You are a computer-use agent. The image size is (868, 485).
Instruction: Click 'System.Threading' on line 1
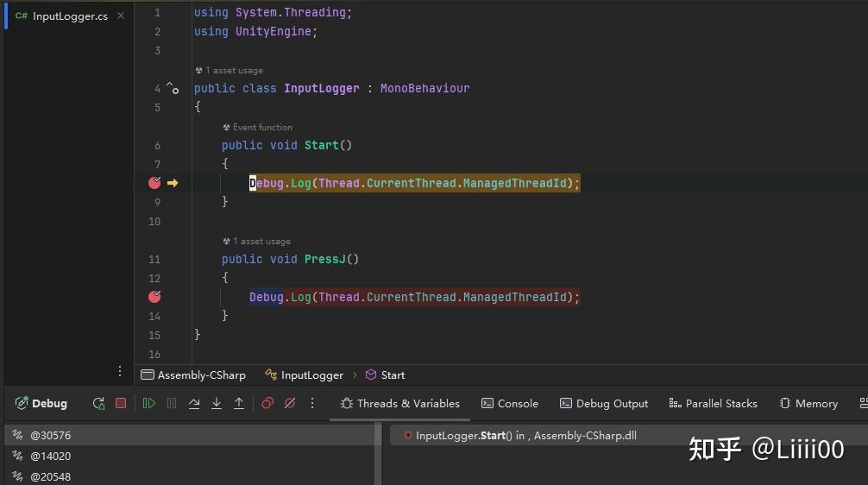(x=291, y=13)
